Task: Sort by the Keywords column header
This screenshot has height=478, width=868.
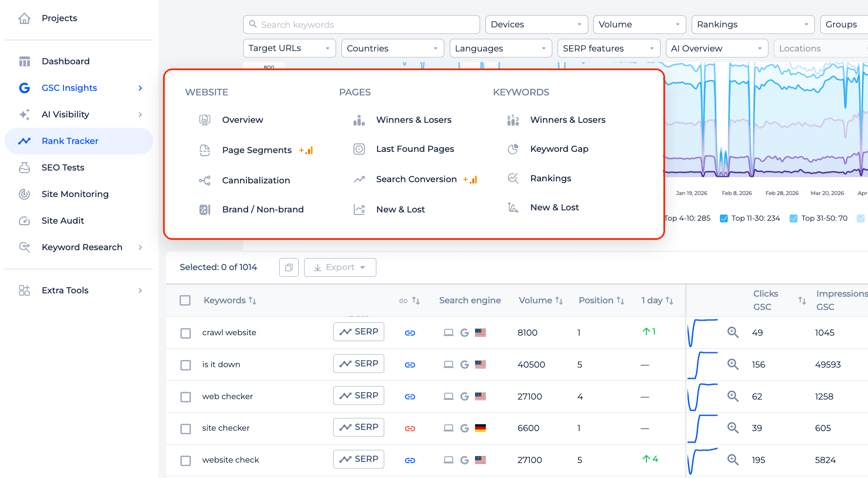Action: click(x=230, y=300)
